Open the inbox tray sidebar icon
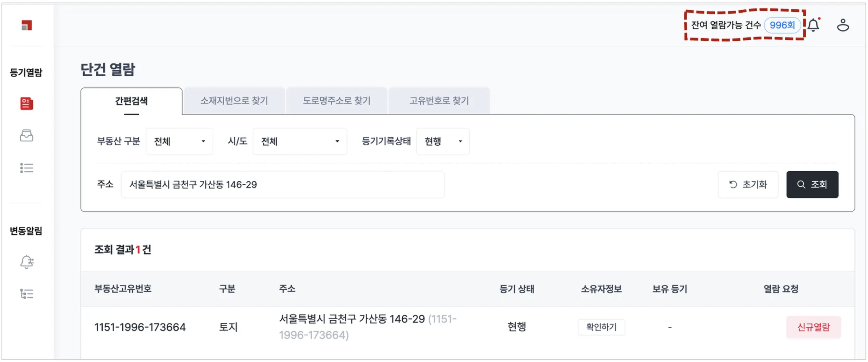 coord(27,136)
